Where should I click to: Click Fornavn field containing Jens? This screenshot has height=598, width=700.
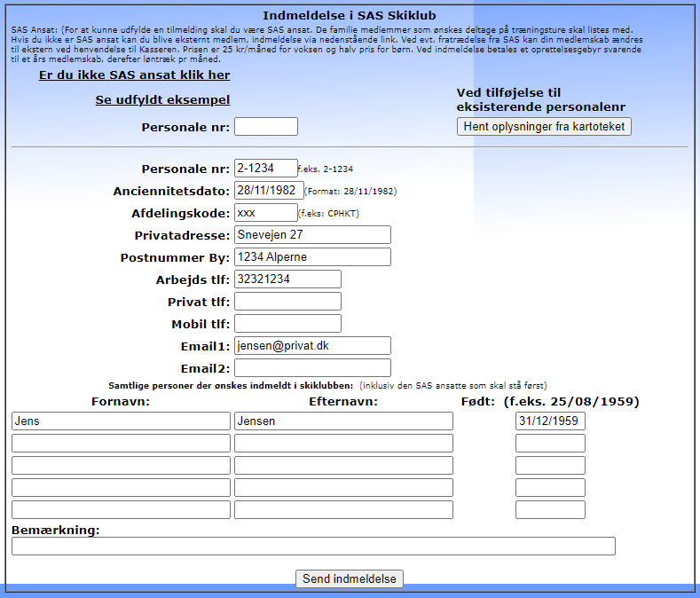(x=121, y=421)
